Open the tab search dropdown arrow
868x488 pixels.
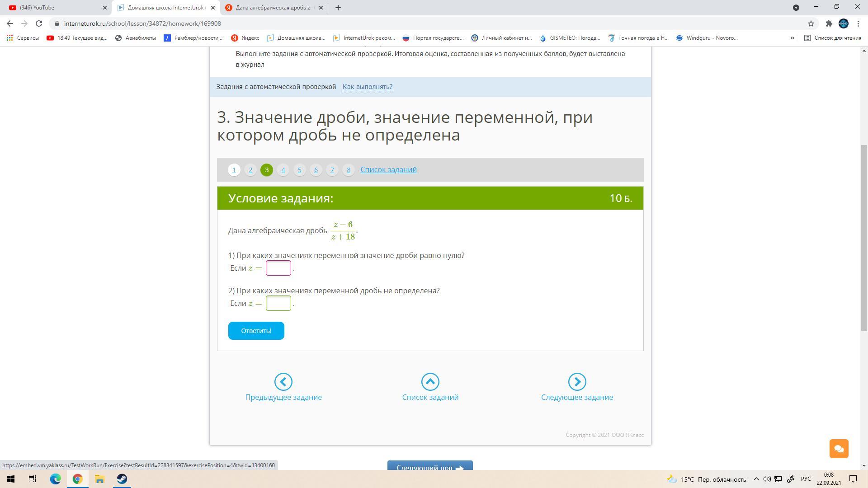coord(796,8)
